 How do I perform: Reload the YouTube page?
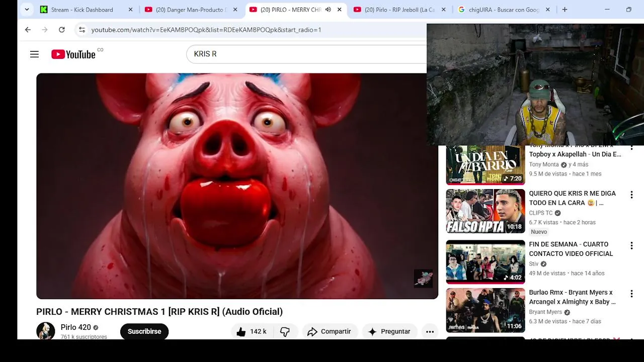[61, 30]
